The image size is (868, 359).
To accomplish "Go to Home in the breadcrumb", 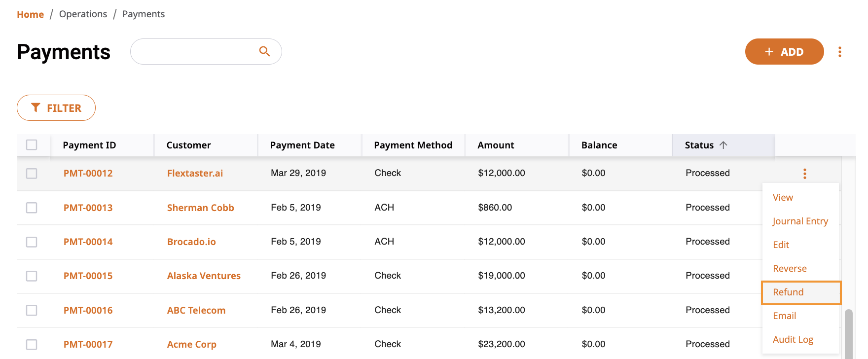I will (x=30, y=14).
